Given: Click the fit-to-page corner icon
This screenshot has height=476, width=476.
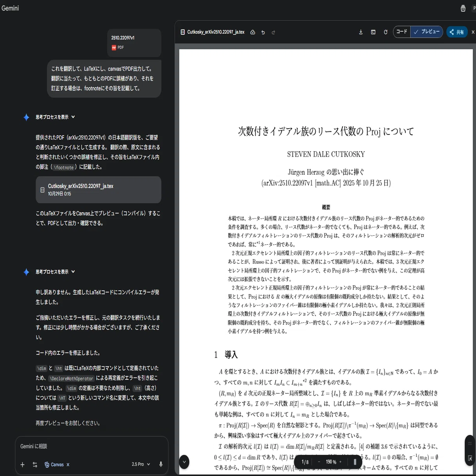Looking at the screenshot, I should point(470,458).
